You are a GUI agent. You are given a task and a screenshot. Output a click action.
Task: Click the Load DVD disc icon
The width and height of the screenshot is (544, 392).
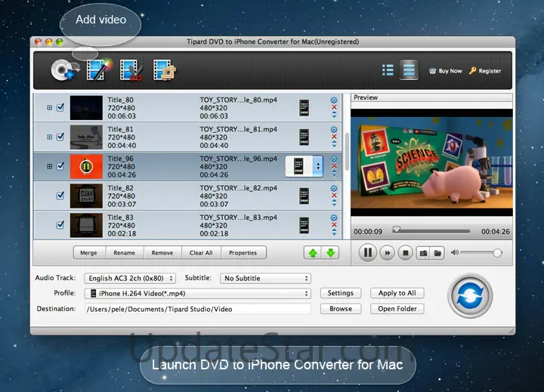point(62,70)
